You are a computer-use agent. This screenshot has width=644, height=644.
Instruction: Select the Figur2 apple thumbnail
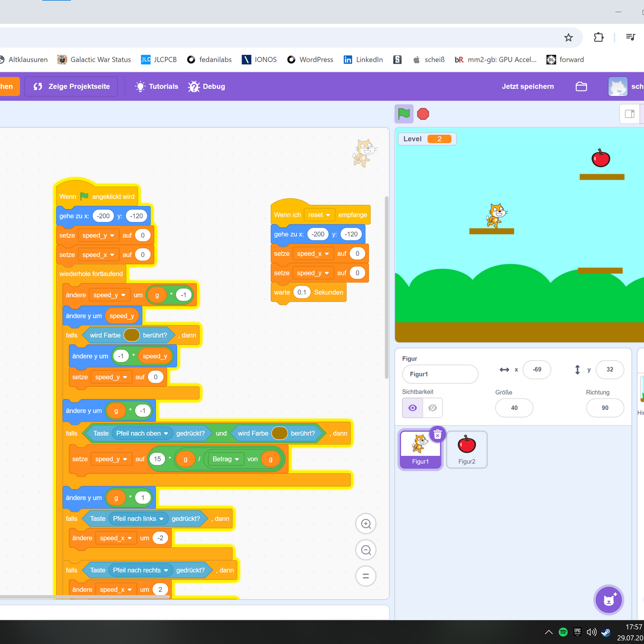point(467,449)
